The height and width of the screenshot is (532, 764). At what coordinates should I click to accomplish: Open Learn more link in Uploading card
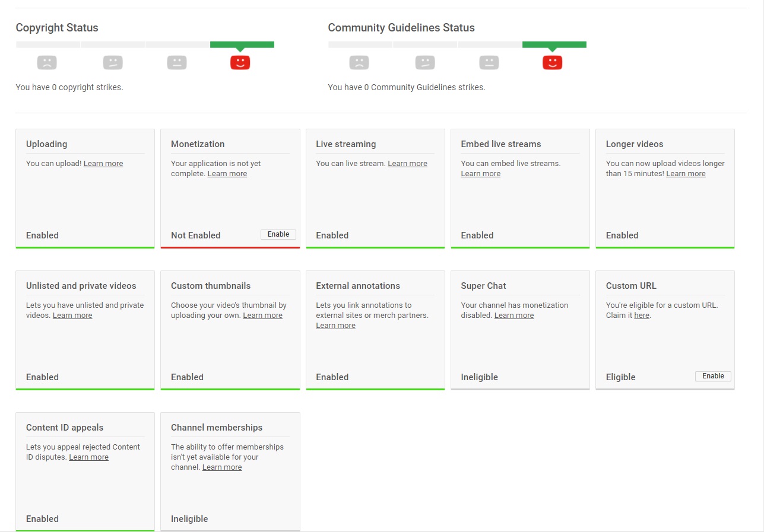[x=103, y=164]
